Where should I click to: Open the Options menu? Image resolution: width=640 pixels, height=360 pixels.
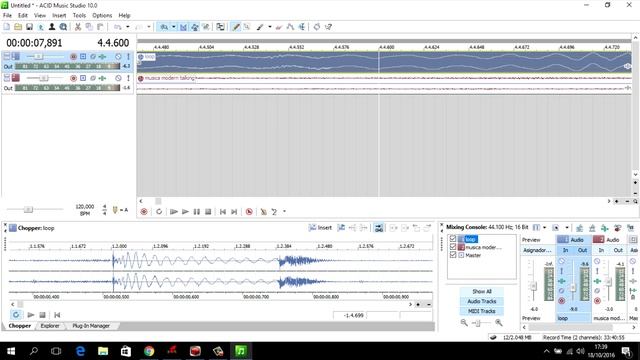point(102,16)
